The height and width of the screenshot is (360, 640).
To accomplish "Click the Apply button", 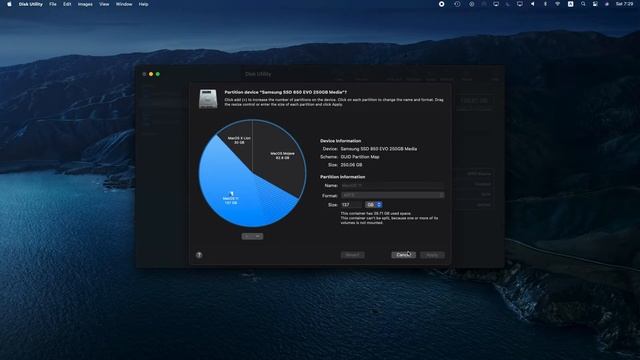I will coord(432,255).
